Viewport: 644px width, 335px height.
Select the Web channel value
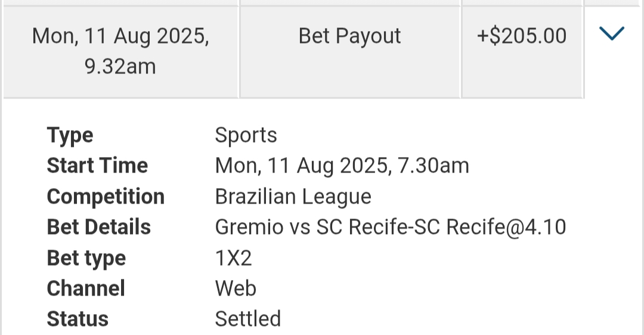tap(236, 288)
